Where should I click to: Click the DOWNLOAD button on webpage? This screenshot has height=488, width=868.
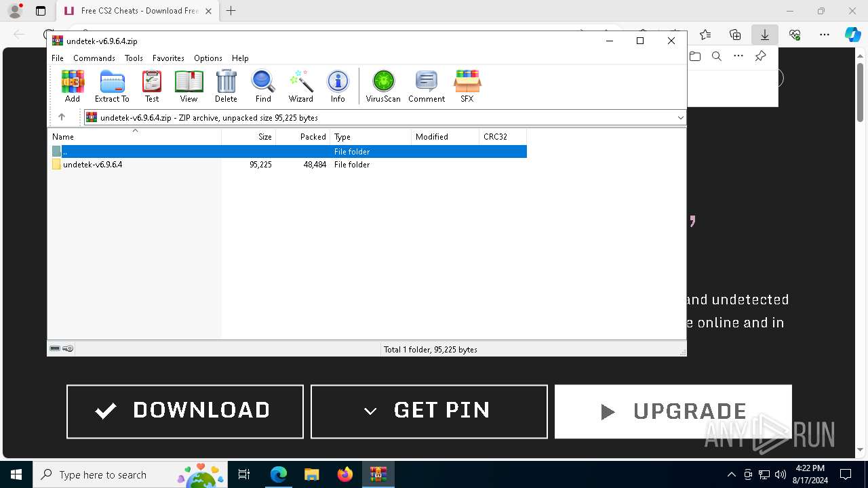pos(185,411)
